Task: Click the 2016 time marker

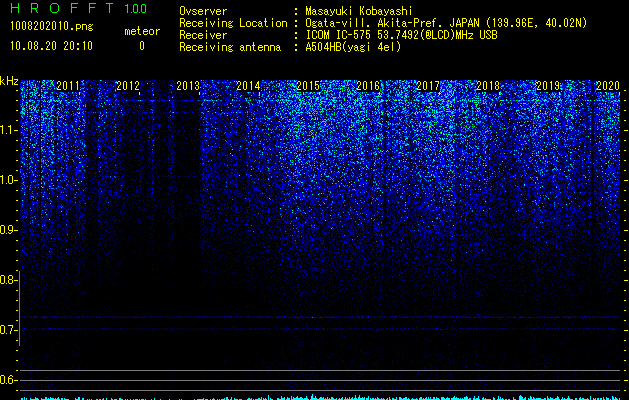Action: pos(368,86)
